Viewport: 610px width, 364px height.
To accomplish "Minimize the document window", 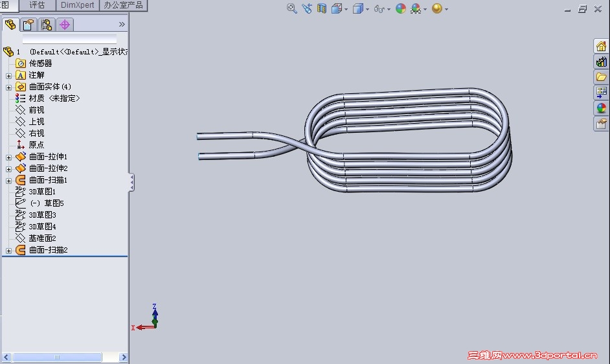I will (x=568, y=9).
